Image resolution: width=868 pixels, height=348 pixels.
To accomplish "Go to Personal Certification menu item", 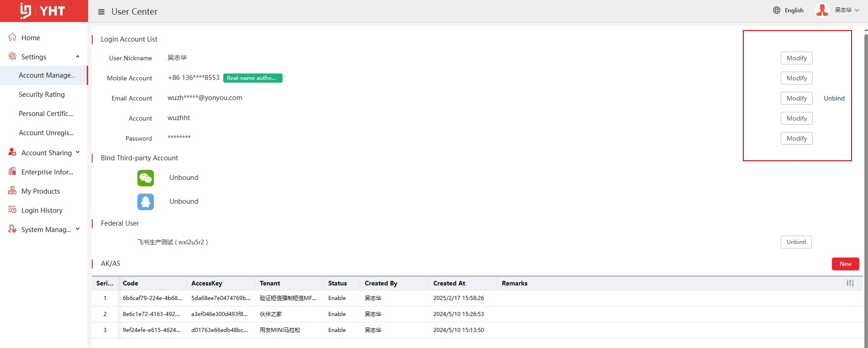I will pyautogui.click(x=46, y=114).
